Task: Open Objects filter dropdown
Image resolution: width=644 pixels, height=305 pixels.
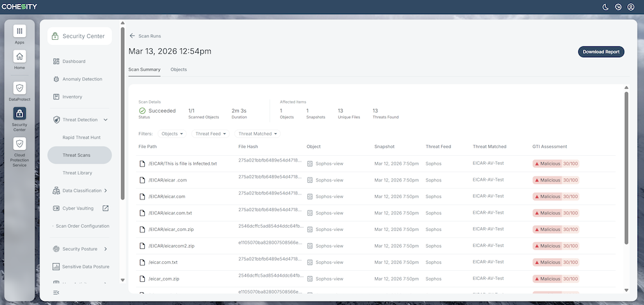Action: [x=172, y=134]
